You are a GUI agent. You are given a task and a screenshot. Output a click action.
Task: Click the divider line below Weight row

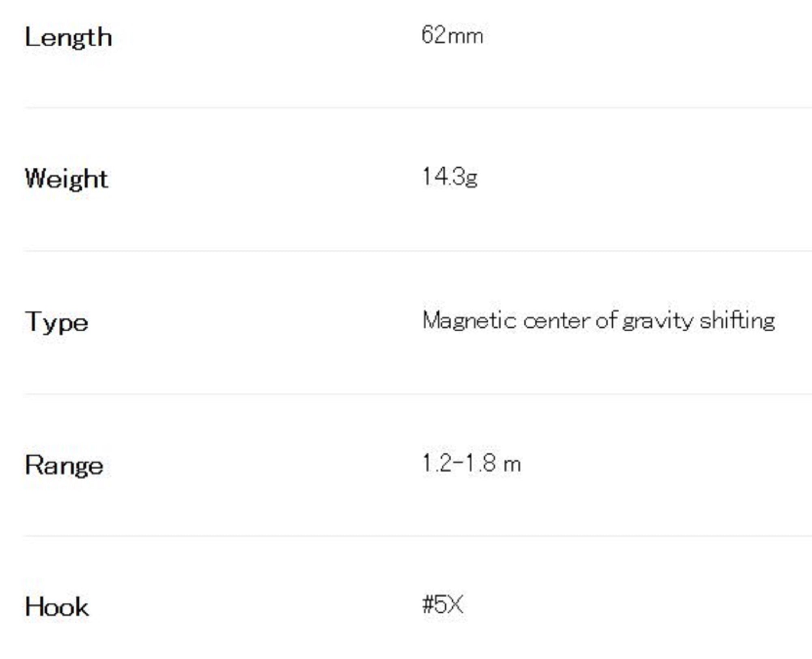pyautogui.click(x=406, y=251)
